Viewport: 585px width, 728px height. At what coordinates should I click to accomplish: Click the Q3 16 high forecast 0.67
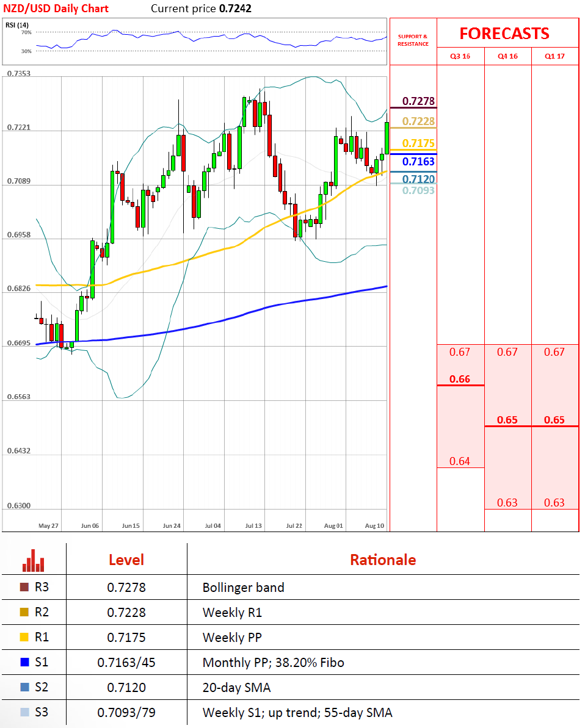(460, 352)
